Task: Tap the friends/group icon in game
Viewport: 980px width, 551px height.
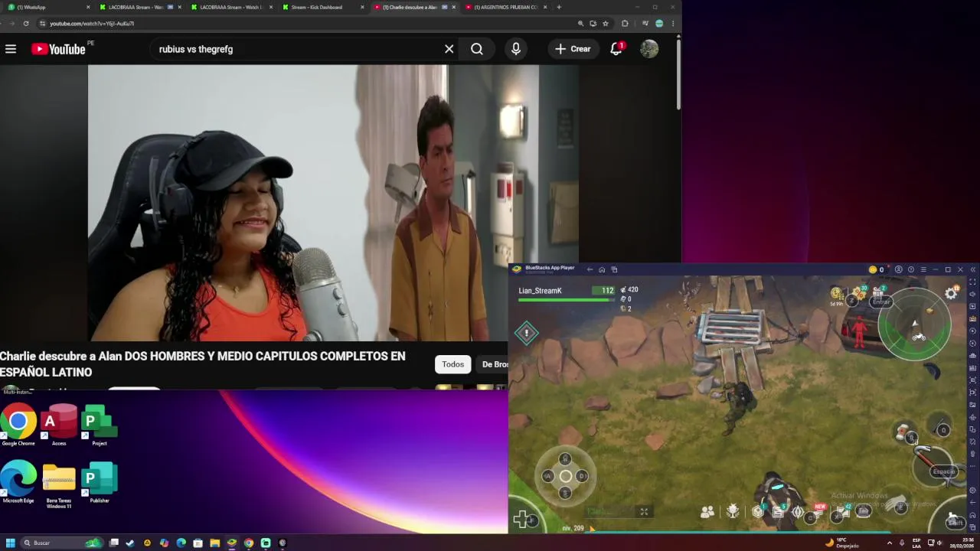Action: tap(707, 511)
